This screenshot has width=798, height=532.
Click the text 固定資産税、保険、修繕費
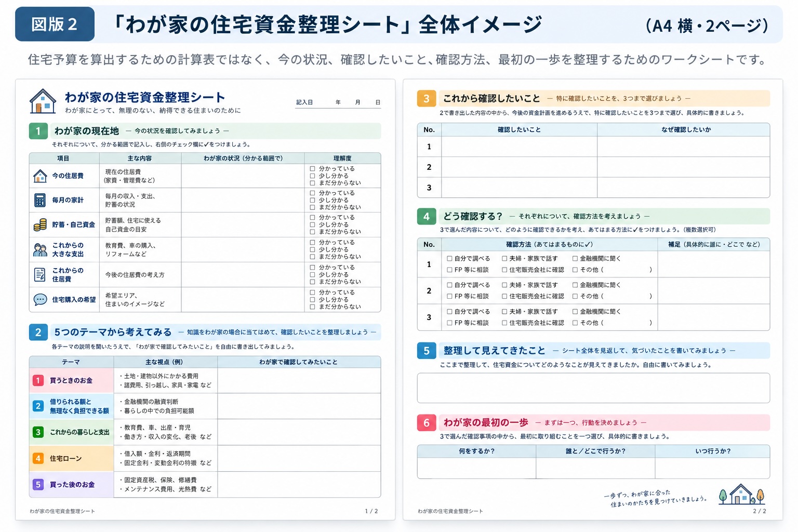(160, 480)
